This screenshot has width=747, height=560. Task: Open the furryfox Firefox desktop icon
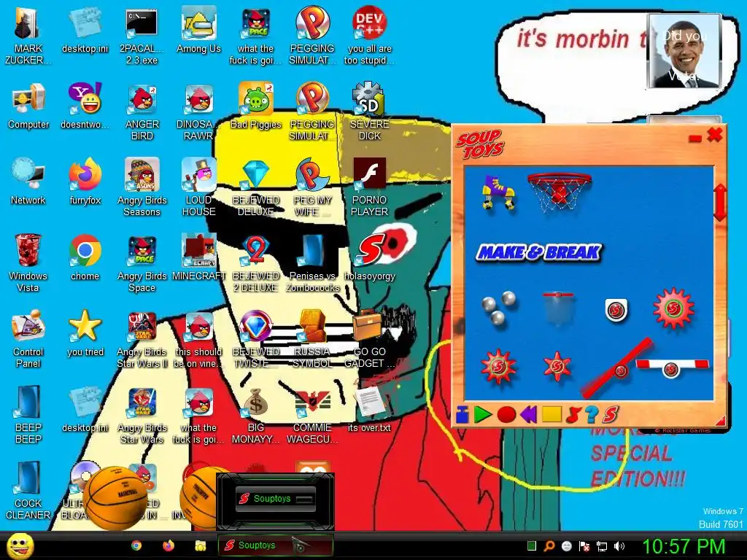coord(85,182)
